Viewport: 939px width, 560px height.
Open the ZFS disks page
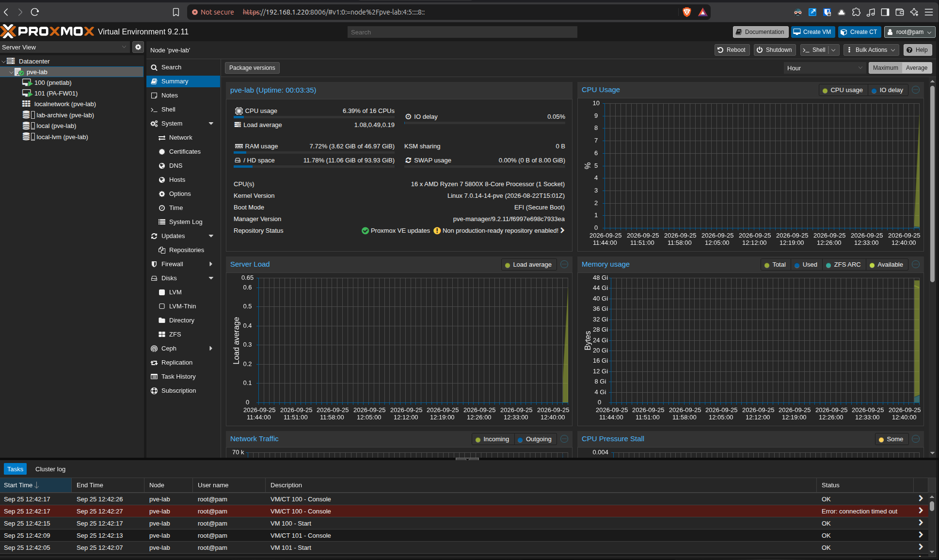[x=175, y=335]
